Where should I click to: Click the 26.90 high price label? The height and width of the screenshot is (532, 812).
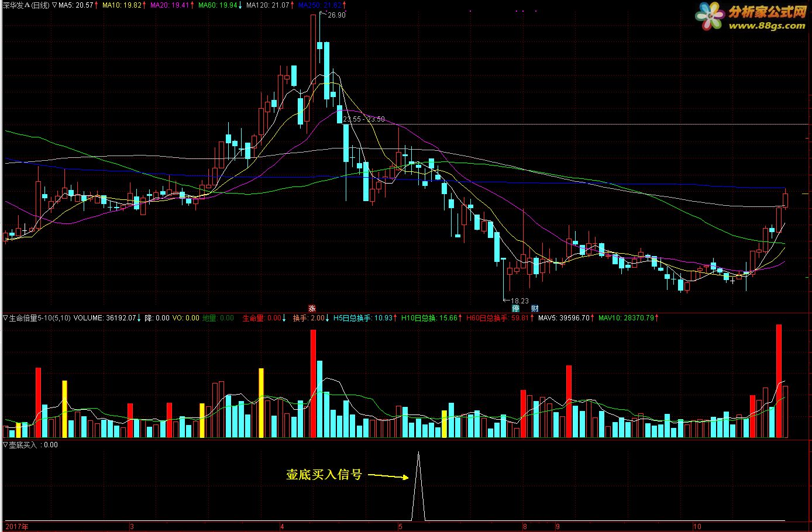pos(336,15)
